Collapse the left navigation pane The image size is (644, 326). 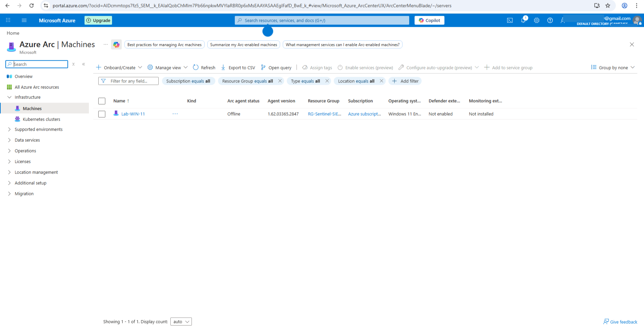click(84, 64)
